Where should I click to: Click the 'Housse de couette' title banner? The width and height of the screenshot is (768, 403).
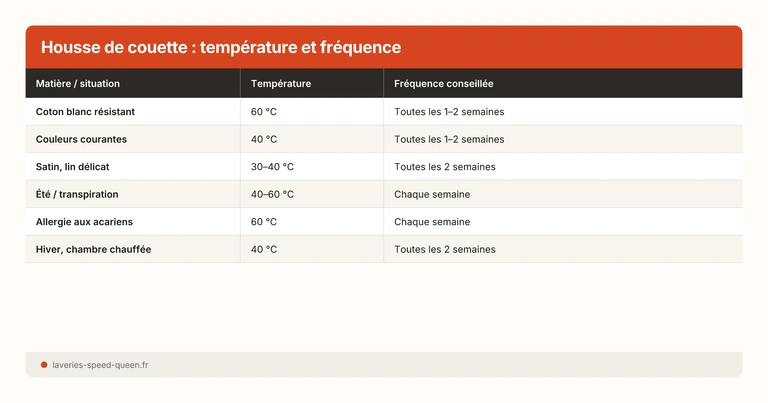point(221,47)
